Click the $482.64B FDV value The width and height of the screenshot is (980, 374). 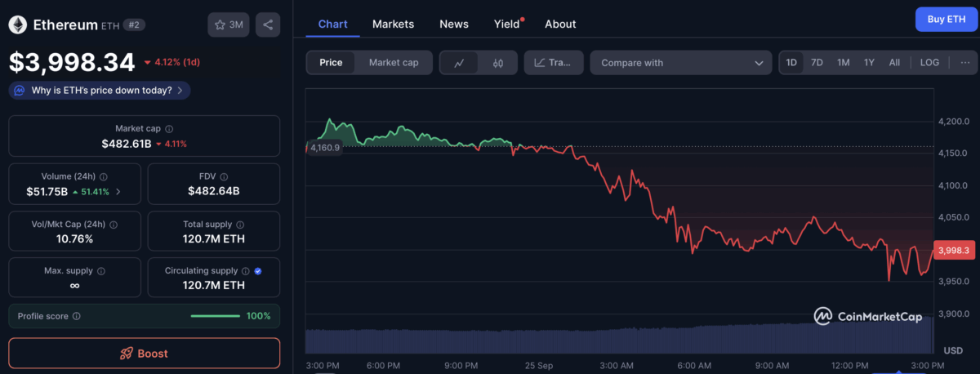[214, 192]
